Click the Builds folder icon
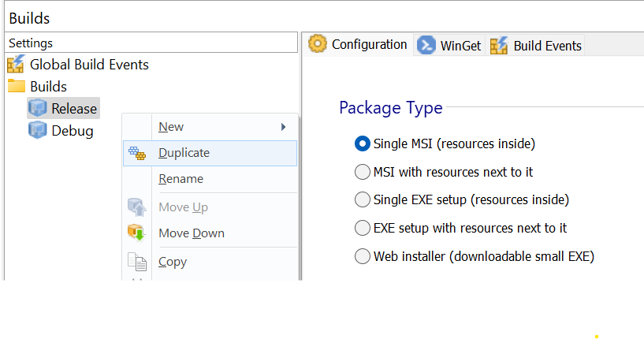 [17, 86]
